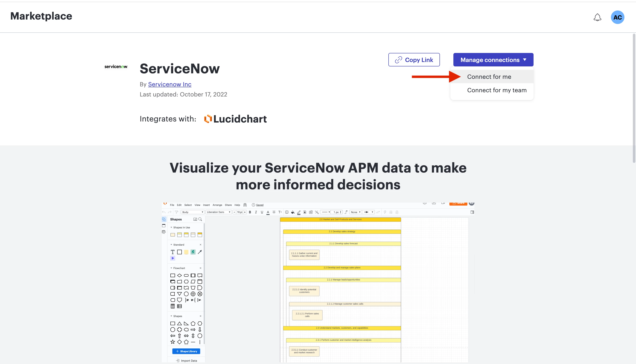
Task: Open the Manage connections dropdown
Action: tap(493, 60)
